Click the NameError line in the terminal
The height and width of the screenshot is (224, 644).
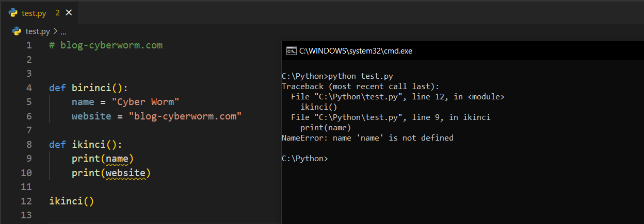click(x=367, y=138)
